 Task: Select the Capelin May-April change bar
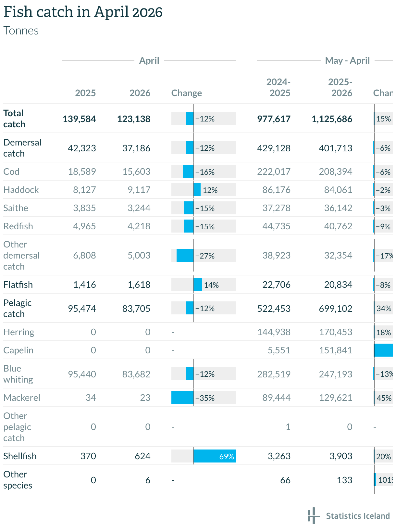(x=383, y=350)
